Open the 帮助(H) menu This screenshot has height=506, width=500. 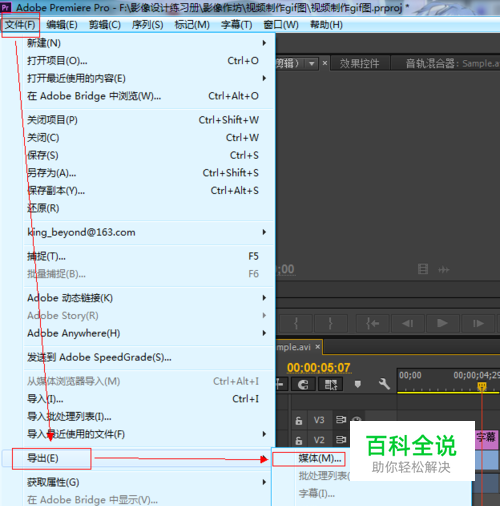point(326,25)
